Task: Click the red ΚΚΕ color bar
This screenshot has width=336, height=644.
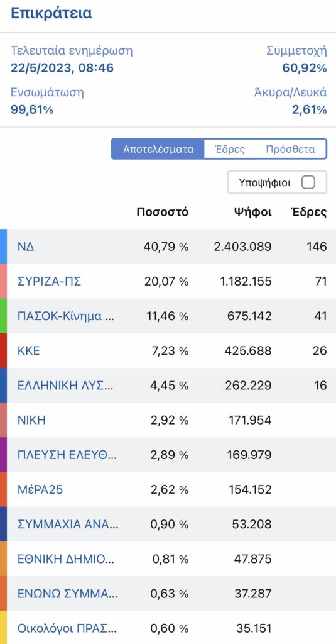Action: [x=3, y=350]
